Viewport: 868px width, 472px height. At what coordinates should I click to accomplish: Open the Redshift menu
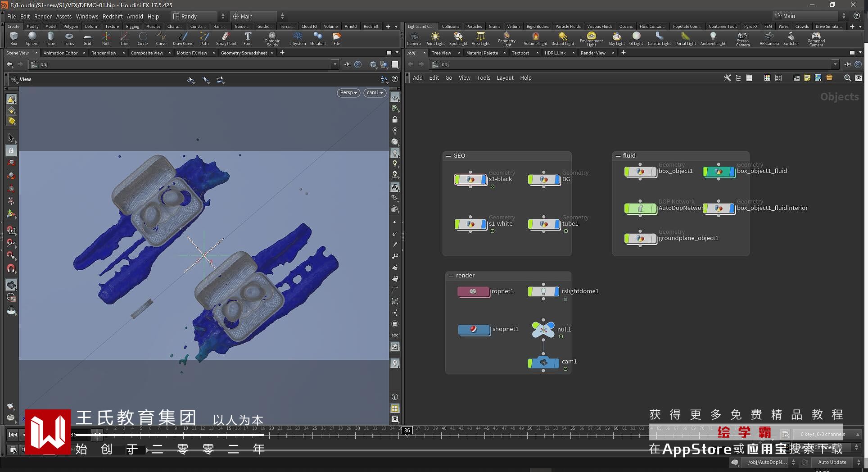click(112, 16)
